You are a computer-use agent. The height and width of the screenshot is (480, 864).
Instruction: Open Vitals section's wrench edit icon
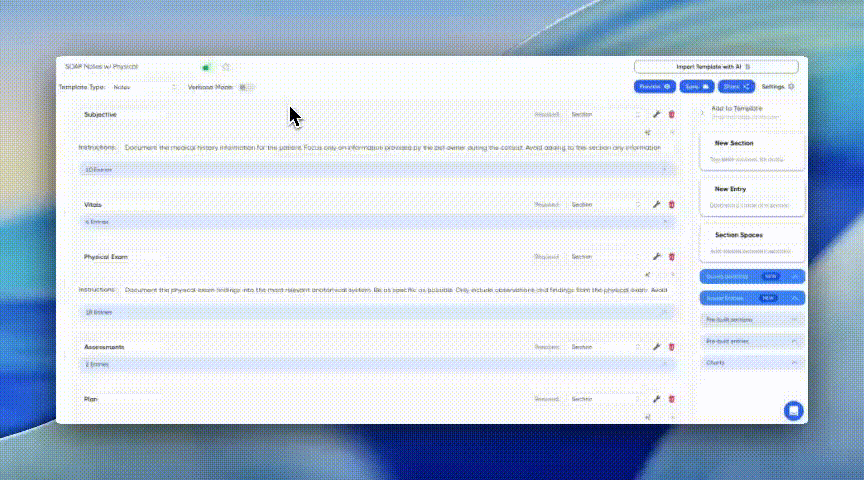[656, 204]
